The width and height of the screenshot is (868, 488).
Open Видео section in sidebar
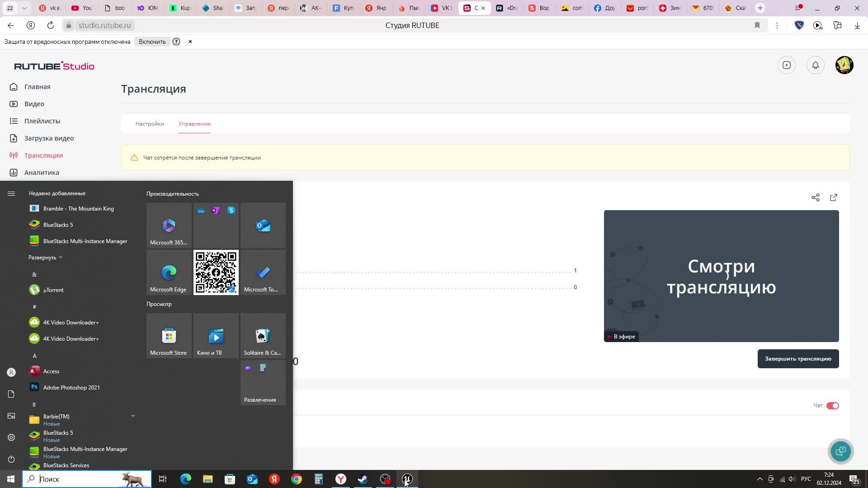(x=34, y=104)
